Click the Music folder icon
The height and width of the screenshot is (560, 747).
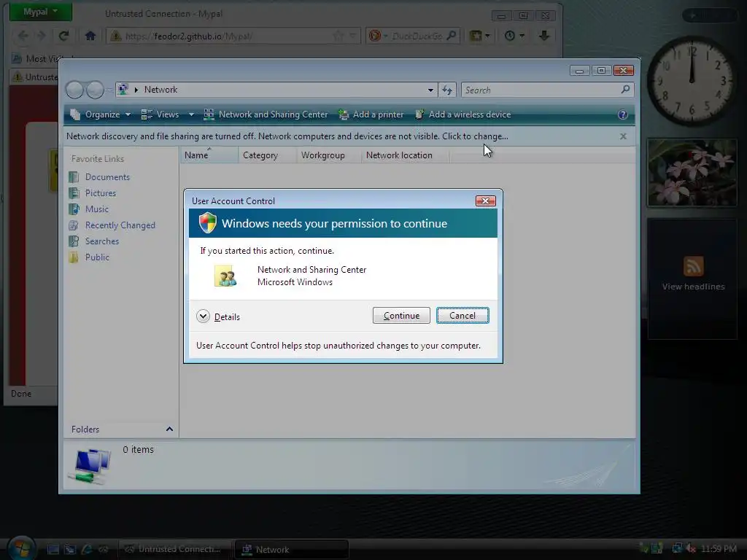[74, 209]
